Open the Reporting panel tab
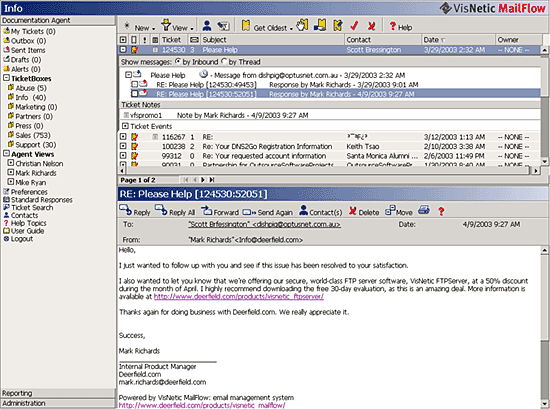This screenshot has height=409, width=550. [x=58, y=393]
